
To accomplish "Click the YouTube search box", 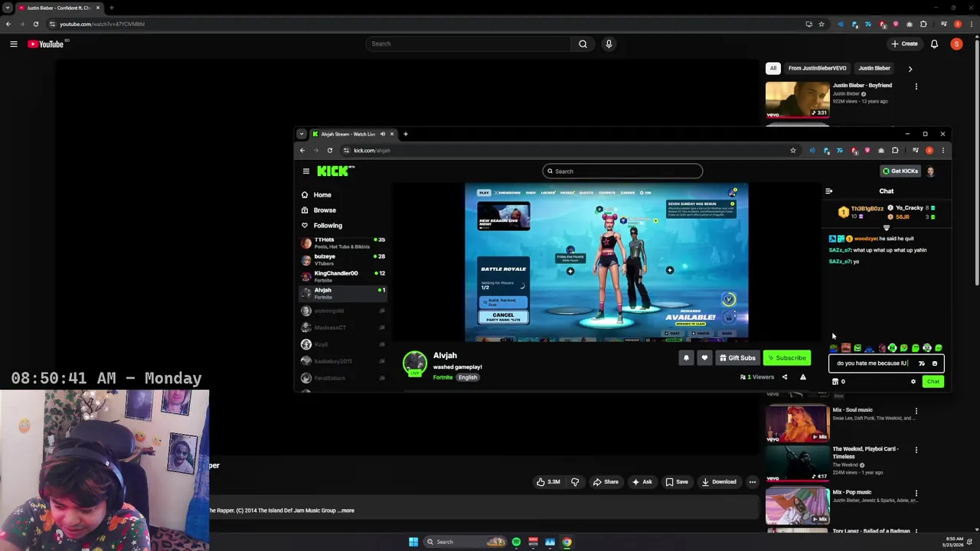I will point(468,44).
